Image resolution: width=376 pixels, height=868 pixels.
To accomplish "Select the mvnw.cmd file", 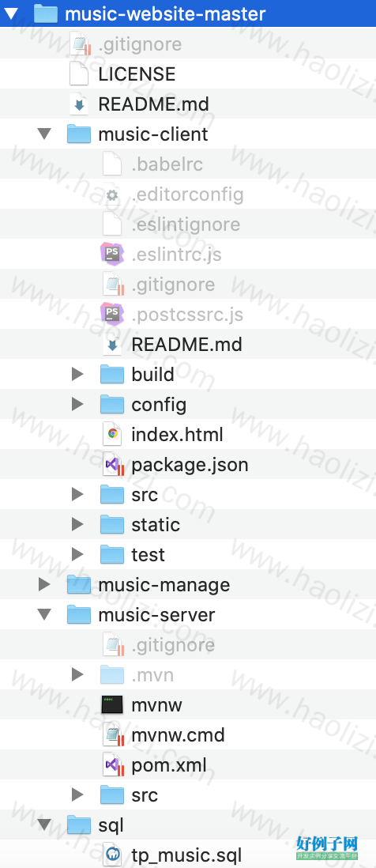I will (x=188, y=735).
